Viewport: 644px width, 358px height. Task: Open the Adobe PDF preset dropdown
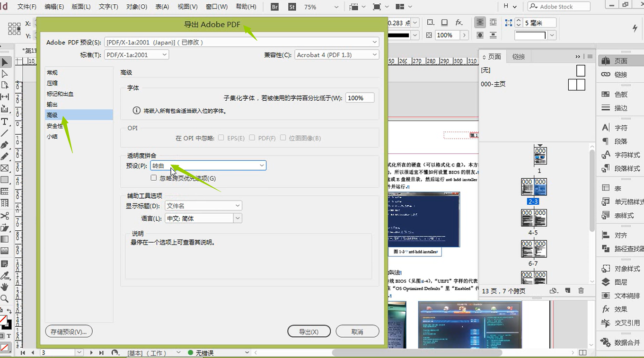(242, 42)
